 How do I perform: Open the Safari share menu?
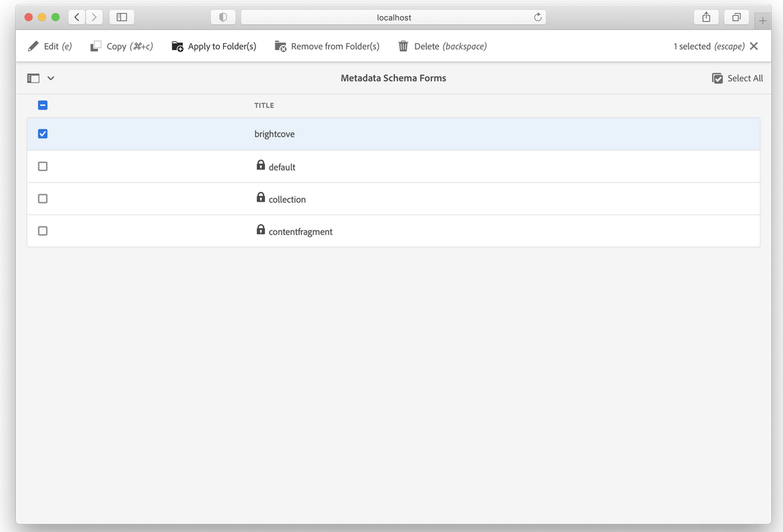point(706,16)
